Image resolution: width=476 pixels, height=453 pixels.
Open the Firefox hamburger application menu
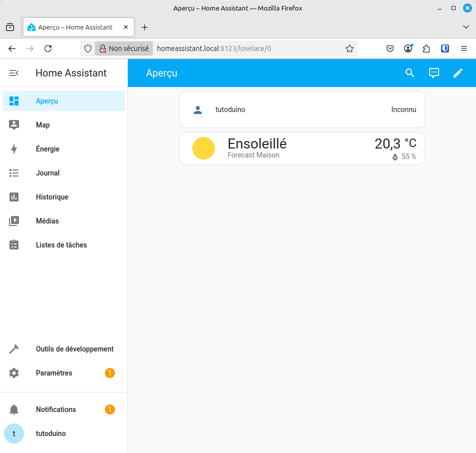pyautogui.click(x=464, y=48)
